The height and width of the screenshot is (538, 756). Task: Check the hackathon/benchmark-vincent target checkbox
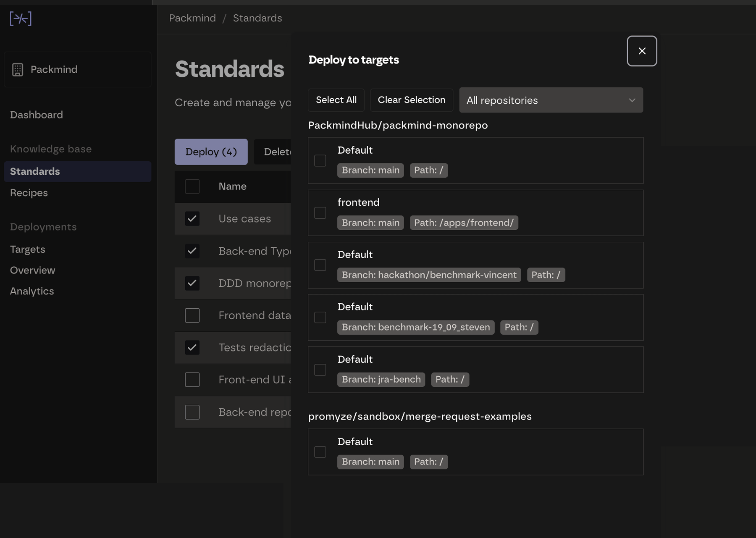point(320,265)
